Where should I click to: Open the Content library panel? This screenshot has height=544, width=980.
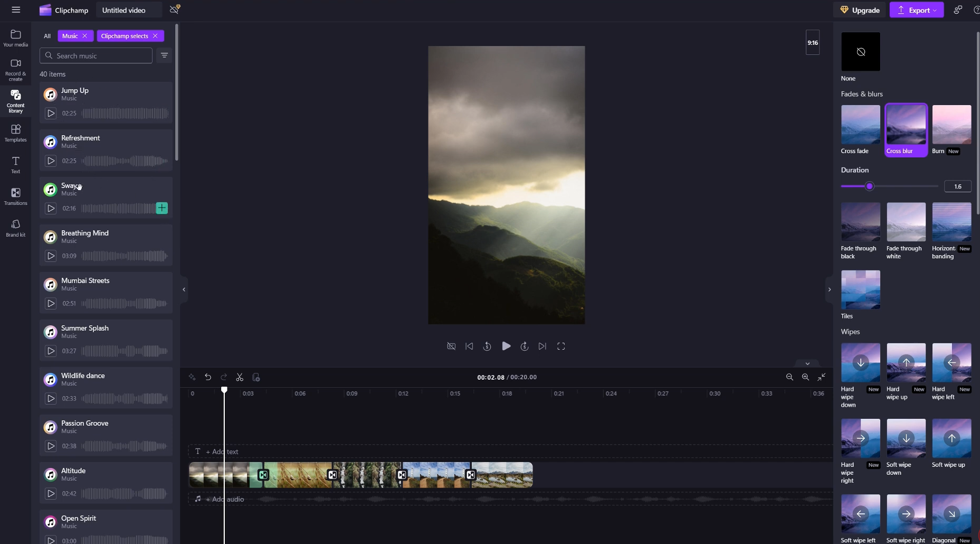tap(15, 100)
